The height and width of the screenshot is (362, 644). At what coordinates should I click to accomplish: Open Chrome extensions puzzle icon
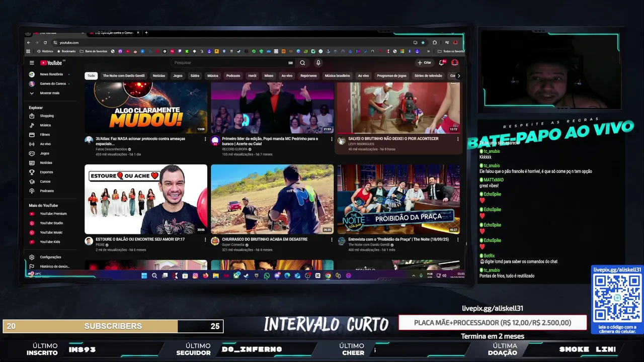pos(435,43)
